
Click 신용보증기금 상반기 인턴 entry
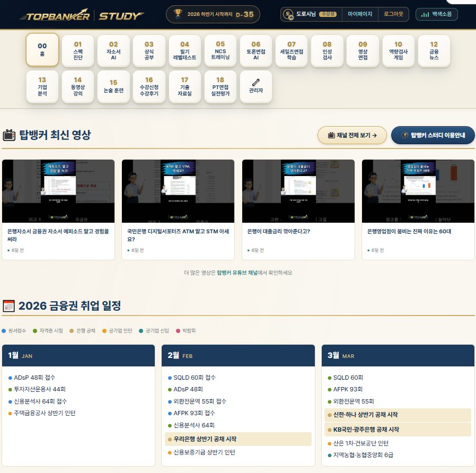[x=204, y=452]
